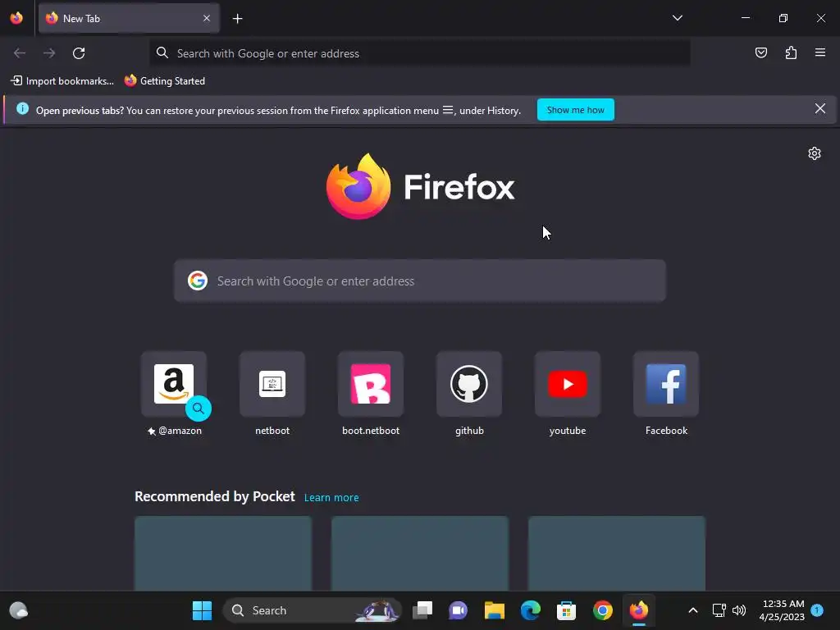The width and height of the screenshot is (840, 630).
Task: Expand the List all tabs chevron
Action: [677, 18]
